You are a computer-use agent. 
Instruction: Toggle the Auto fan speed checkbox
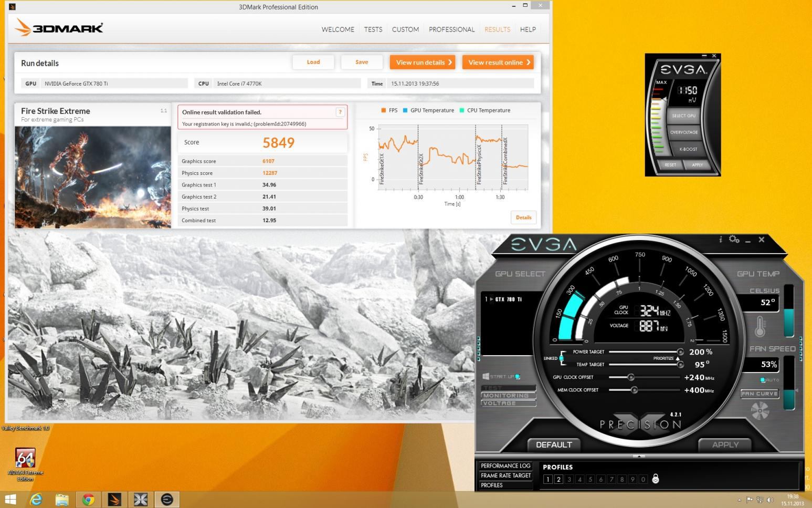point(763,380)
